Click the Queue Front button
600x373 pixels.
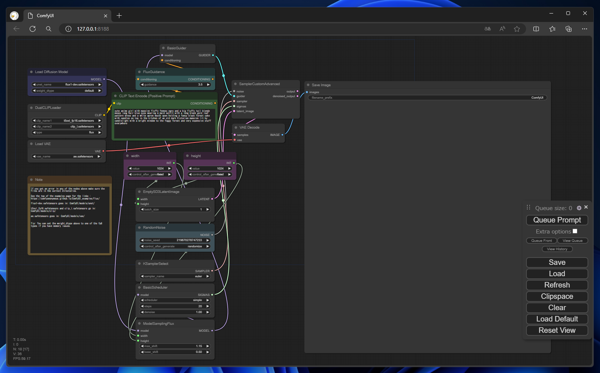[x=541, y=241]
